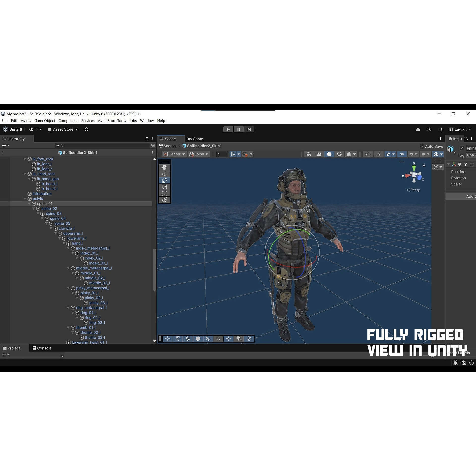Select the shaded draw mode sphere

(x=329, y=154)
